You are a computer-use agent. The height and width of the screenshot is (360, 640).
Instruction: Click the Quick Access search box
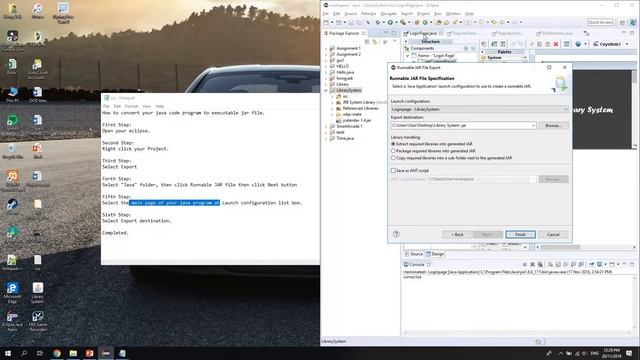[600, 22]
